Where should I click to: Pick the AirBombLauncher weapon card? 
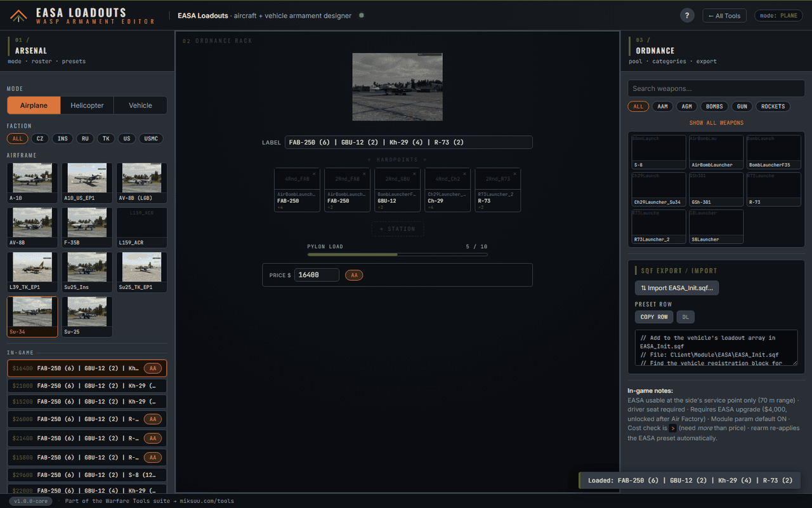pos(716,151)
